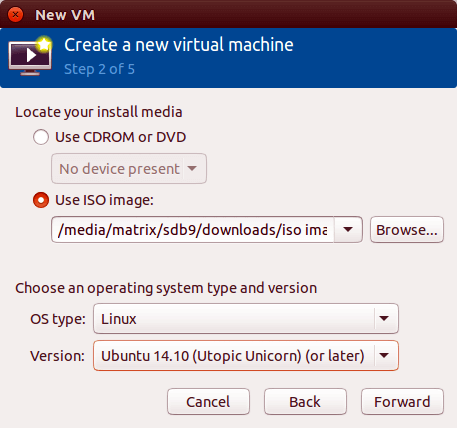This screenshot has height=428, width=457.
Task: Open the OS type dropdown showing Linux
Action: [246, 319]
